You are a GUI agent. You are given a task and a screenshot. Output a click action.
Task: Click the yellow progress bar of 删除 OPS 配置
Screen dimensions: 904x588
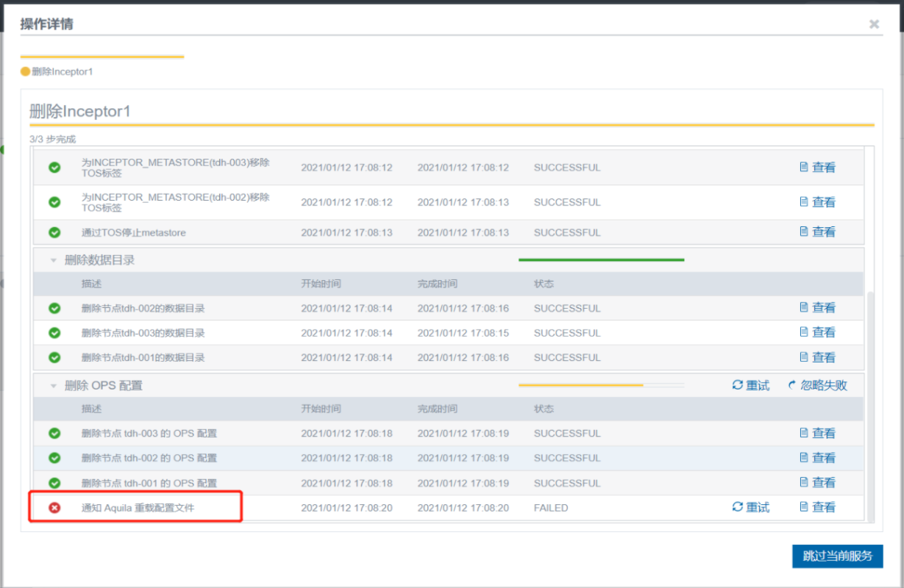(x=580, y=385)
